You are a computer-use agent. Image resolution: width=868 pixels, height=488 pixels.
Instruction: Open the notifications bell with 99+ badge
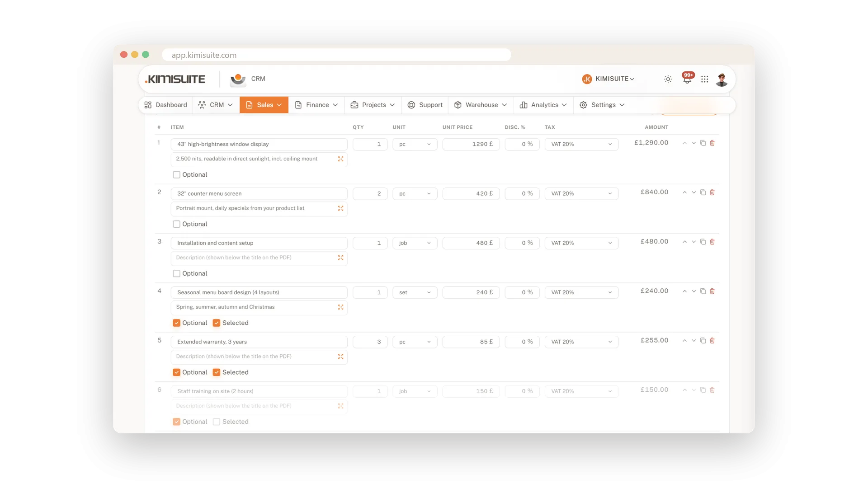point(687,79)
